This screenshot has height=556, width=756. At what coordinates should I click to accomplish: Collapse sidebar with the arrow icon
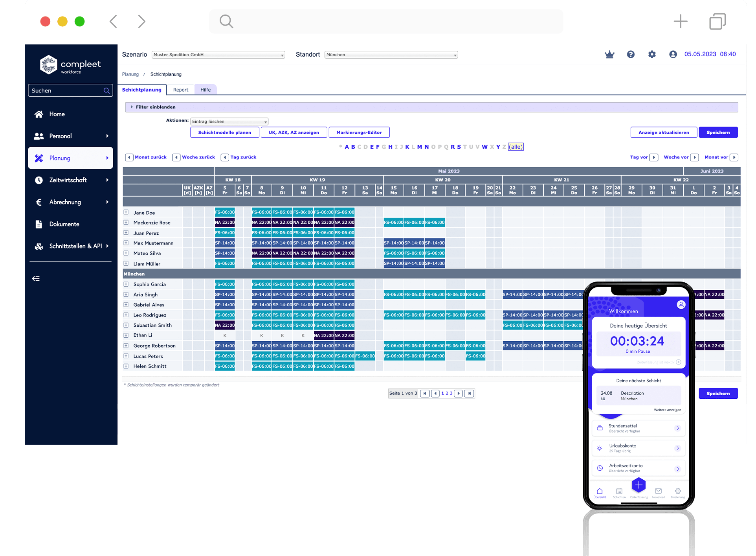(36, 278)
